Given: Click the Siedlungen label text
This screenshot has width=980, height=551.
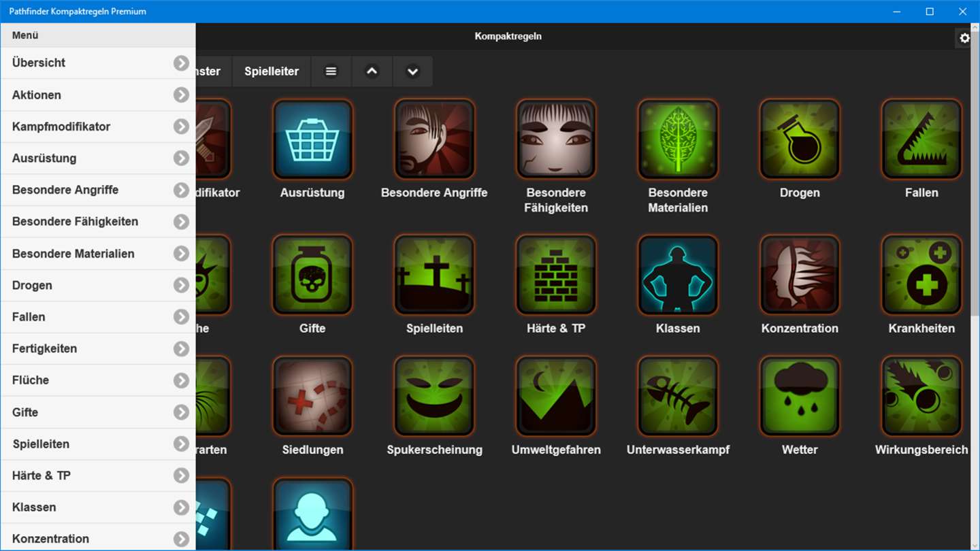Looking at the screenshot, I should tap(312, 450).
